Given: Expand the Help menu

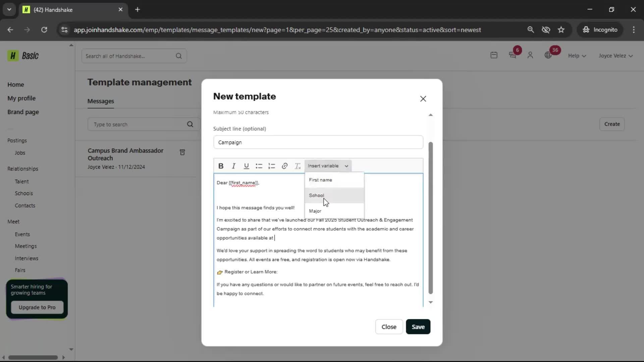Looking at the screenshot, I should pyautogui.click(x=577, y=56).
